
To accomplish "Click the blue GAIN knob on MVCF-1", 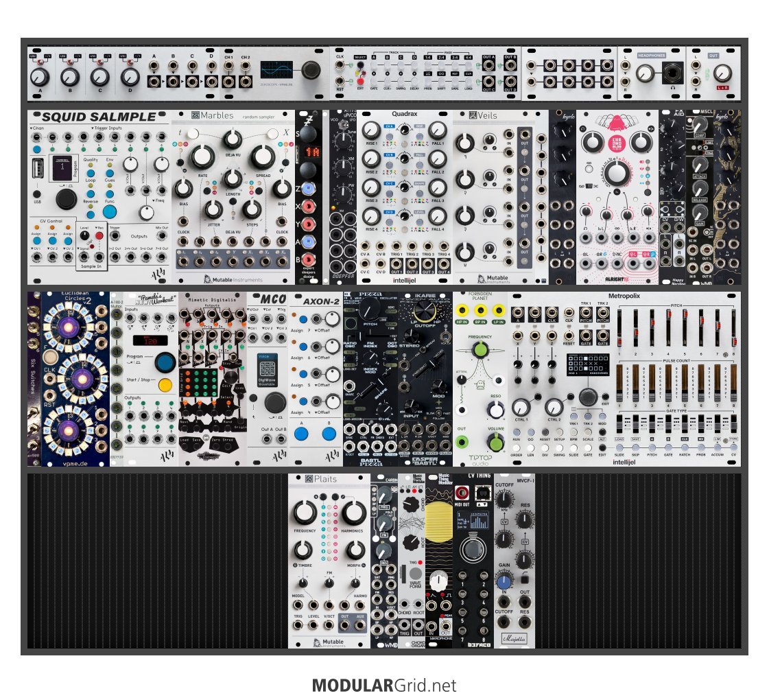I will point(504,582).
